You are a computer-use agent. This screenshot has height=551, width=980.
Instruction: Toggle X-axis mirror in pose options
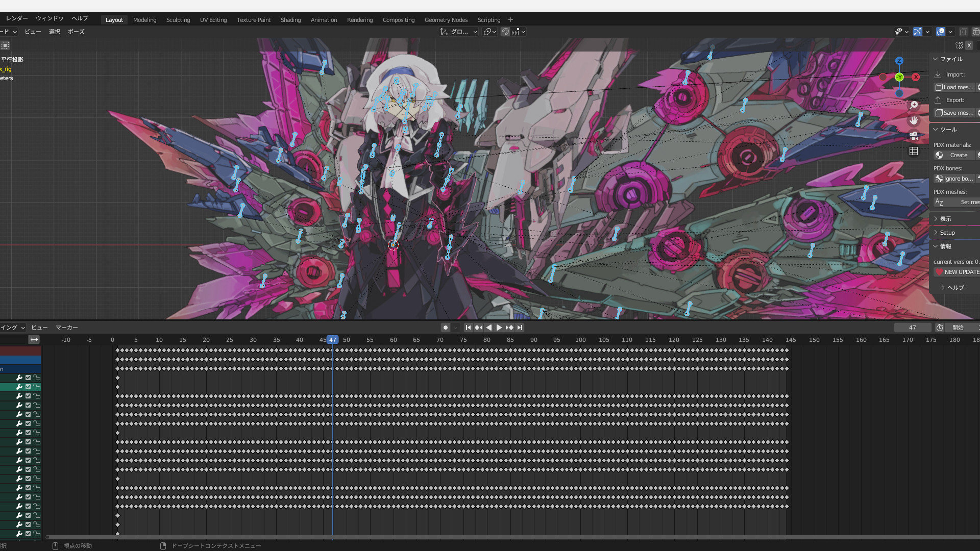click(x=969, y=45)
